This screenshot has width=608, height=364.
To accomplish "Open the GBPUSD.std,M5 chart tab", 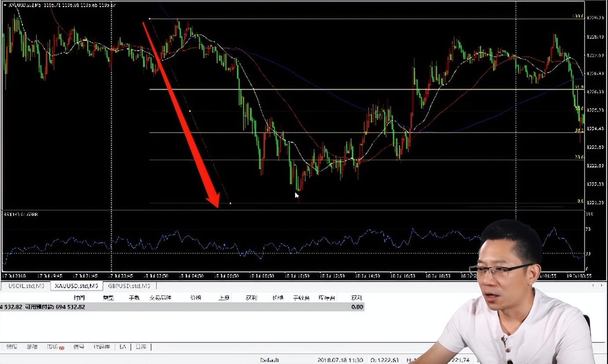I will (x=129, y=286).
